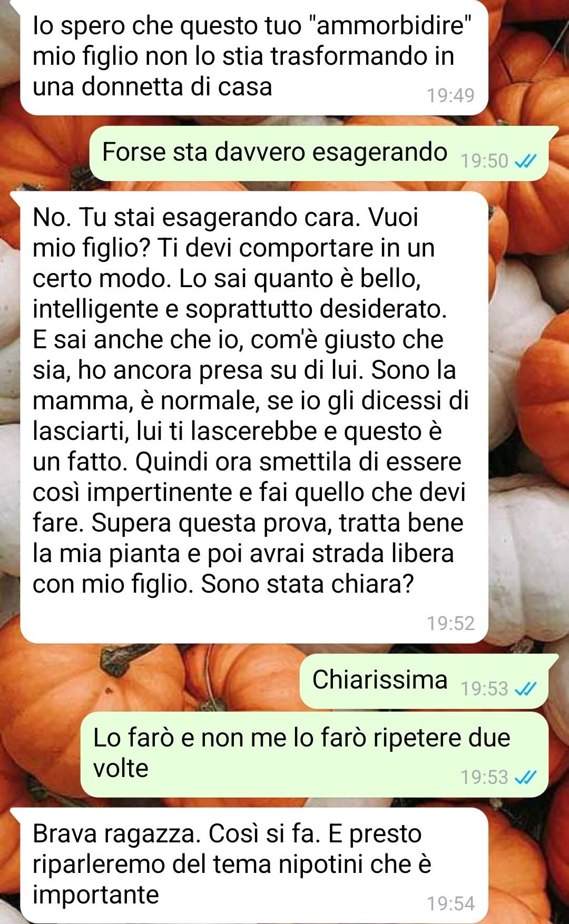The width and height of the screenshot is (569, 924).
Task: Tap the 19:53 timestamp next to Chiarissima
Action: coord(484,689)
